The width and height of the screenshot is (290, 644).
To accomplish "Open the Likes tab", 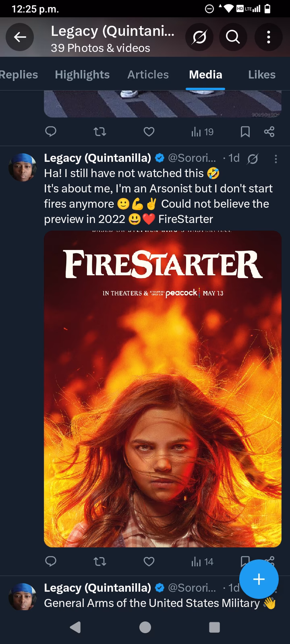I will click(261, 74).
